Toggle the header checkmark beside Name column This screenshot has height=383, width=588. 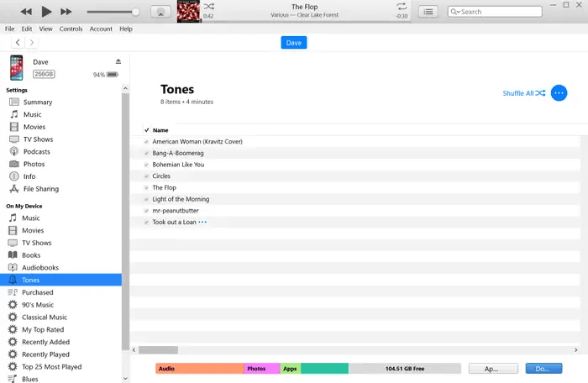coord(146,130)
